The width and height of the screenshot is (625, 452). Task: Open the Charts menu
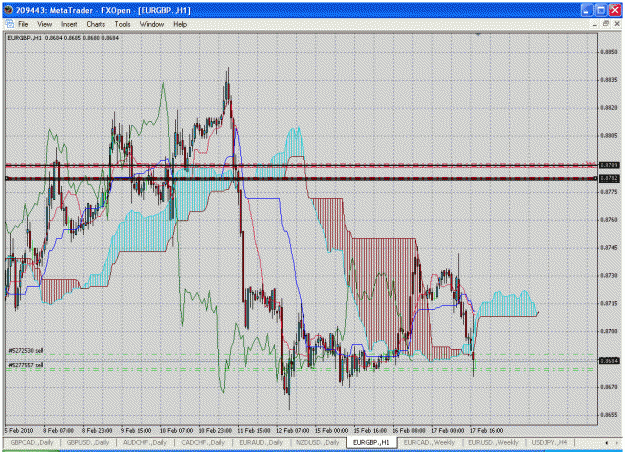(x=96, y=24)
